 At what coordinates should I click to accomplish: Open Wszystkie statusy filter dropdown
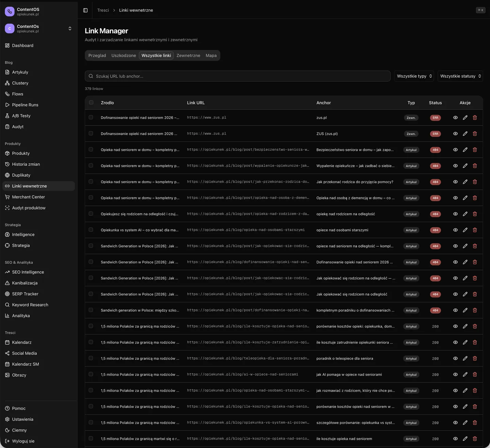click(460, 76)
